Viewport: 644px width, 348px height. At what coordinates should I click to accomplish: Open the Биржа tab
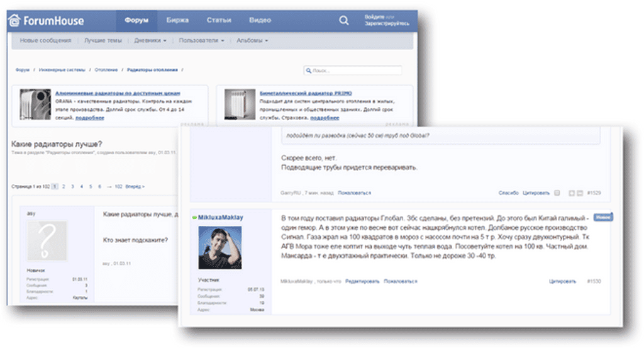177,20
